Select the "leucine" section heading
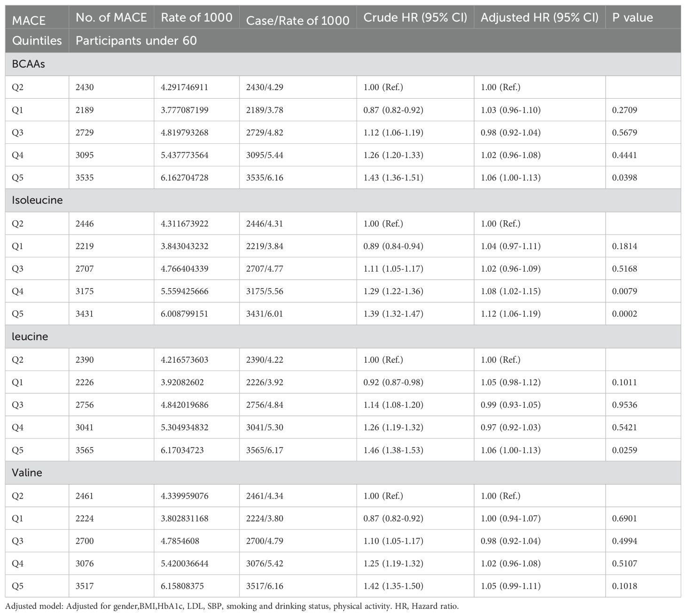The image size is (686, 616). coord(30,336)
